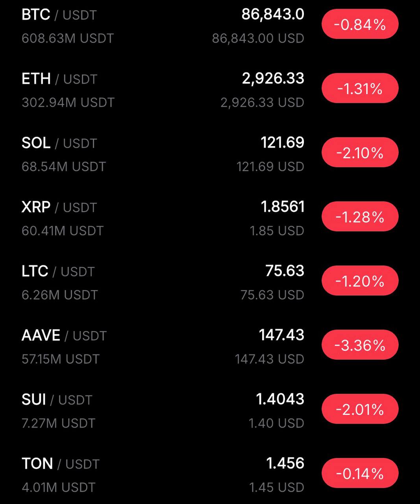Click the AAVE price 147.43
420x504 pixels.
point(281,335)
